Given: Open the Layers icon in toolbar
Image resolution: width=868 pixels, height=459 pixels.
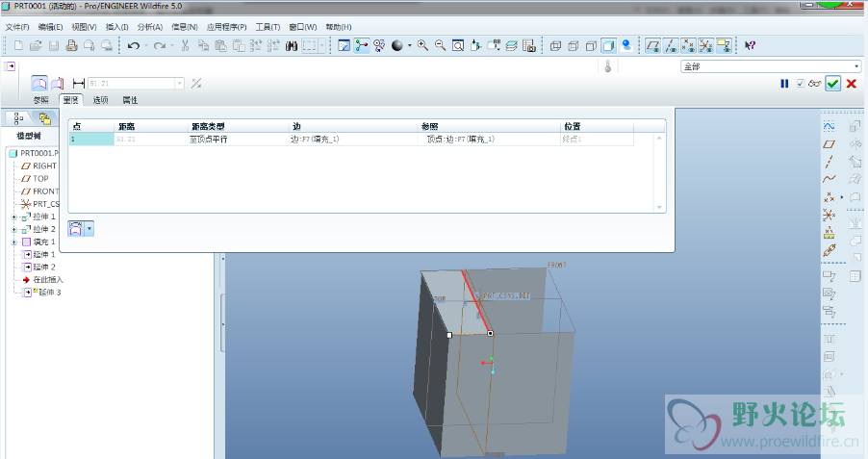Looking at the screenshot, I should (512, 46).
